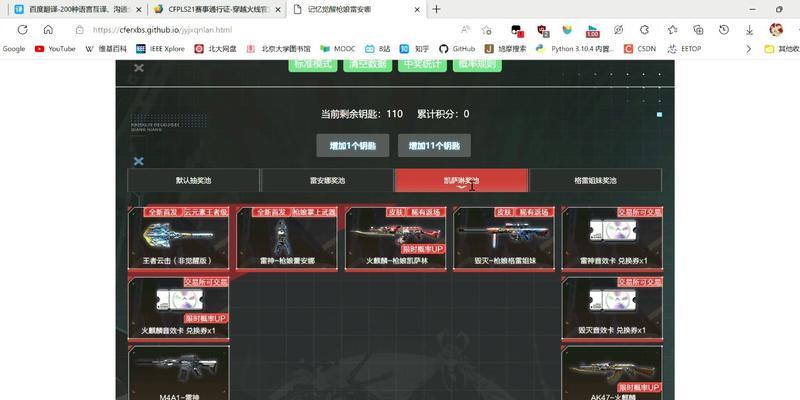The height and width of the screenshot is (400, 800).
Task: Click the 中奖统计 green button
Action: (422, 65)
